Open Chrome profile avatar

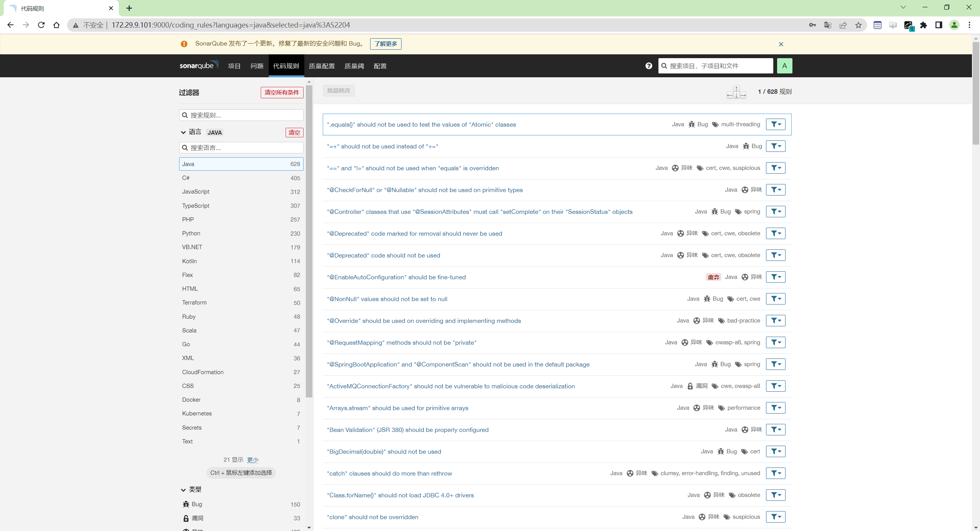(x=954, y=25)
